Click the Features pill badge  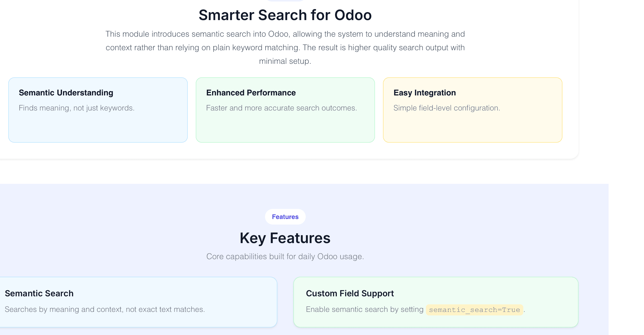tap(285, 217)
